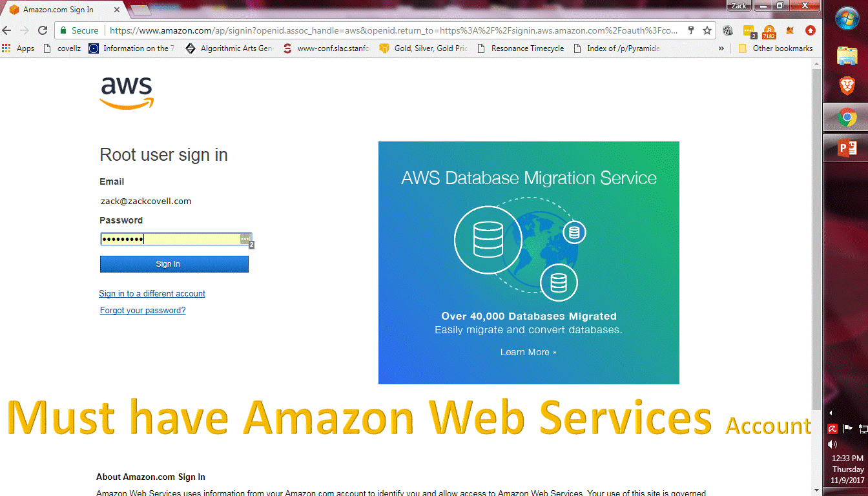868x496 pixels.
Task: Expand the hidden bookmarks chevron
Action: 721,48
